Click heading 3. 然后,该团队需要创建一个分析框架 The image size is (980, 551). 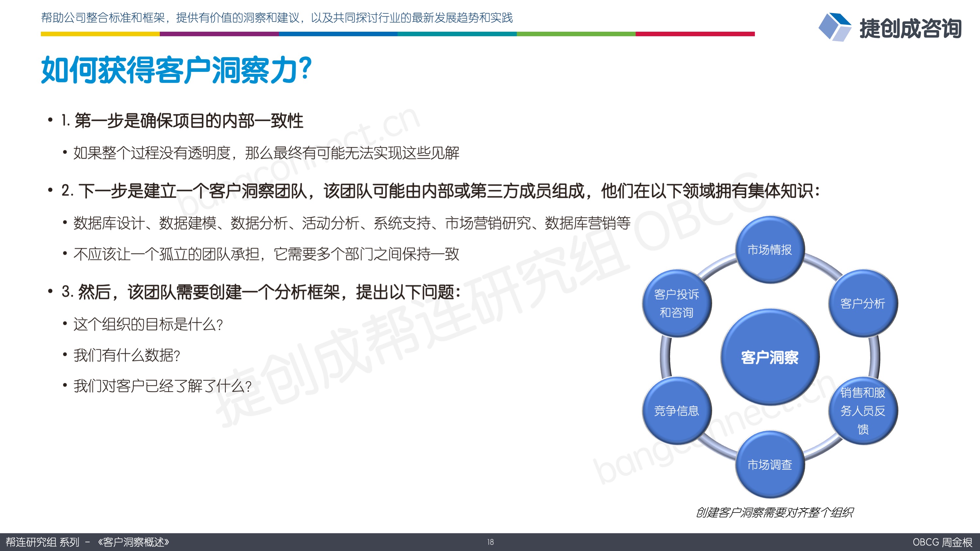pyautogui.click(x=261, y=292)
